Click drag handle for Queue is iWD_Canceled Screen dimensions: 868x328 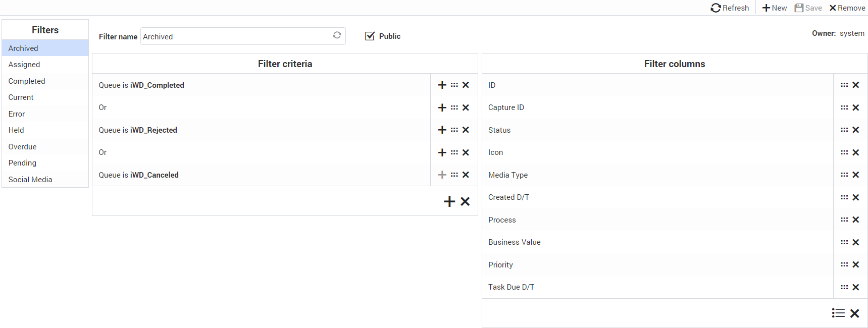454,175
